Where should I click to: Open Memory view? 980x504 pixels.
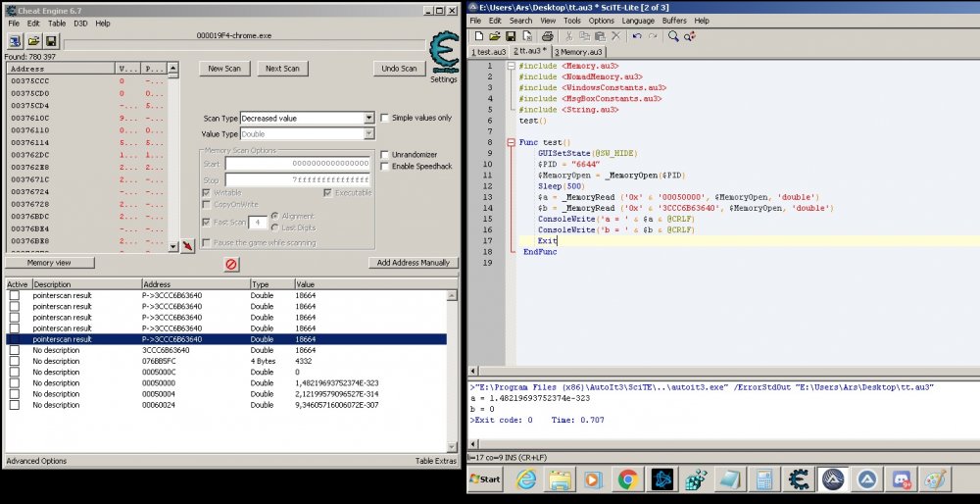coord(49,263)
